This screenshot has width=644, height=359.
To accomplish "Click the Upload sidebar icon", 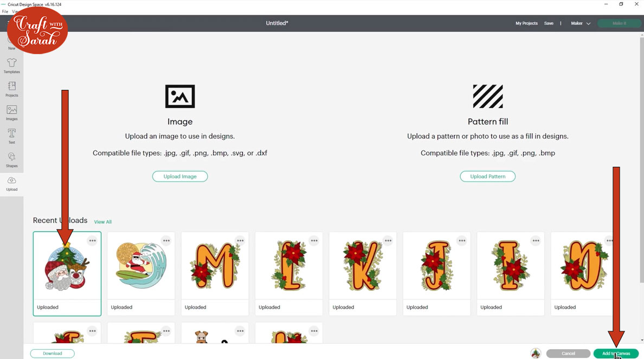I will [11, 180].
